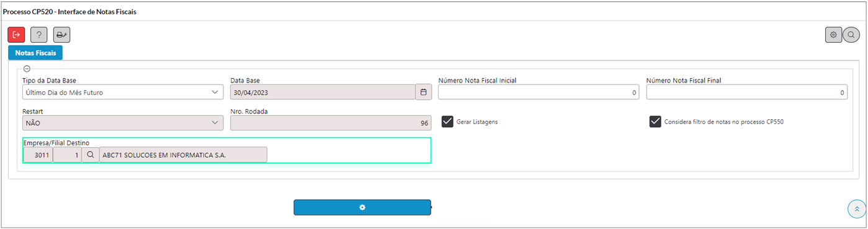Select the Notas Fiscais tab
The height and width of the screenshot is (229, 868).
(x=35, y=53)
